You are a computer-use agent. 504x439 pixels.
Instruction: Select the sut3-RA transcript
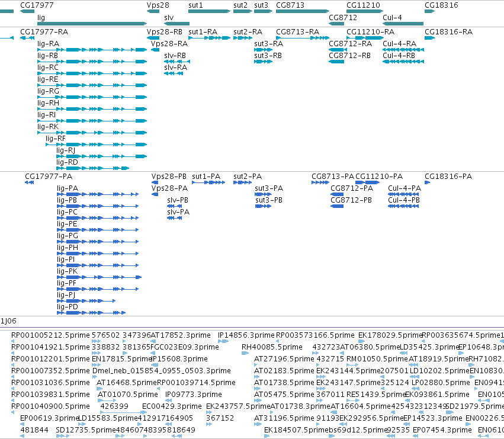(263, 50)
